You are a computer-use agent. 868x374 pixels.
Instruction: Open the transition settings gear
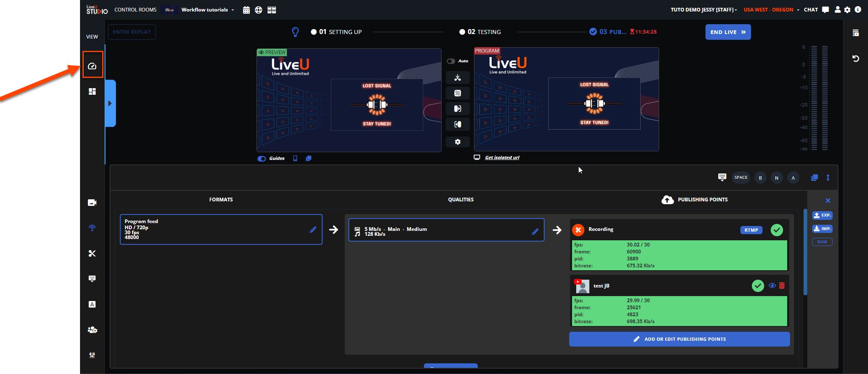(458, 142)
